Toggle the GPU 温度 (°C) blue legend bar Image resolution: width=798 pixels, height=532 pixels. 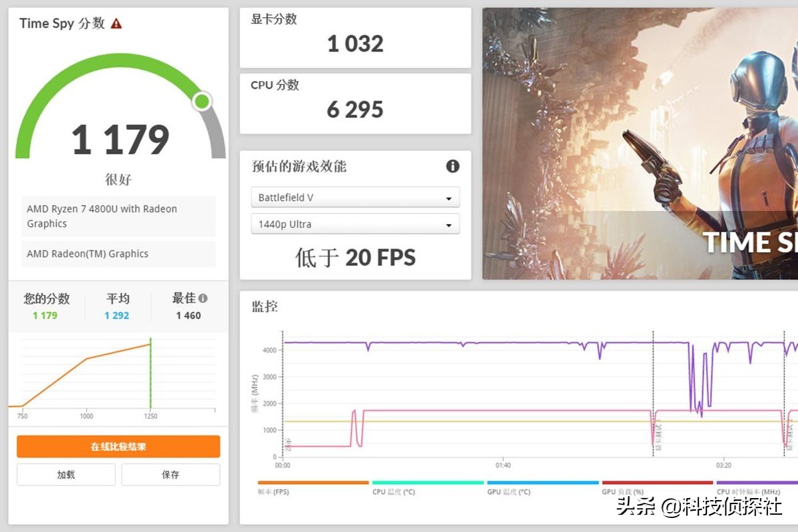click(543, 483)
